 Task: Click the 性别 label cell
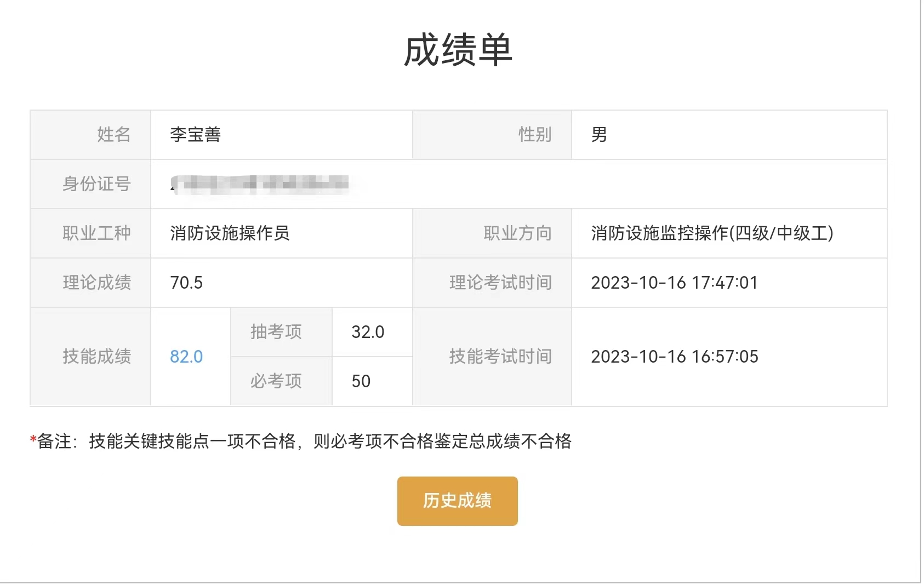(x=492, y=135)
